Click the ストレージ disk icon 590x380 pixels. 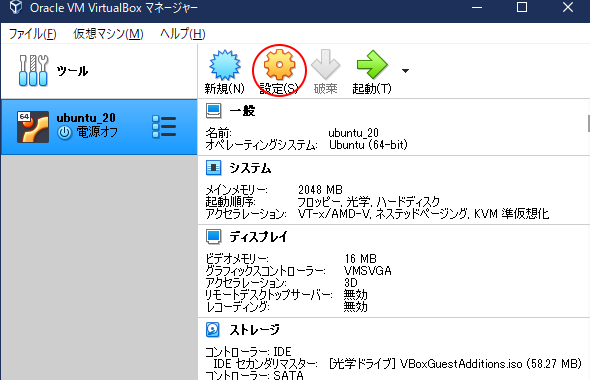(213, 330)
